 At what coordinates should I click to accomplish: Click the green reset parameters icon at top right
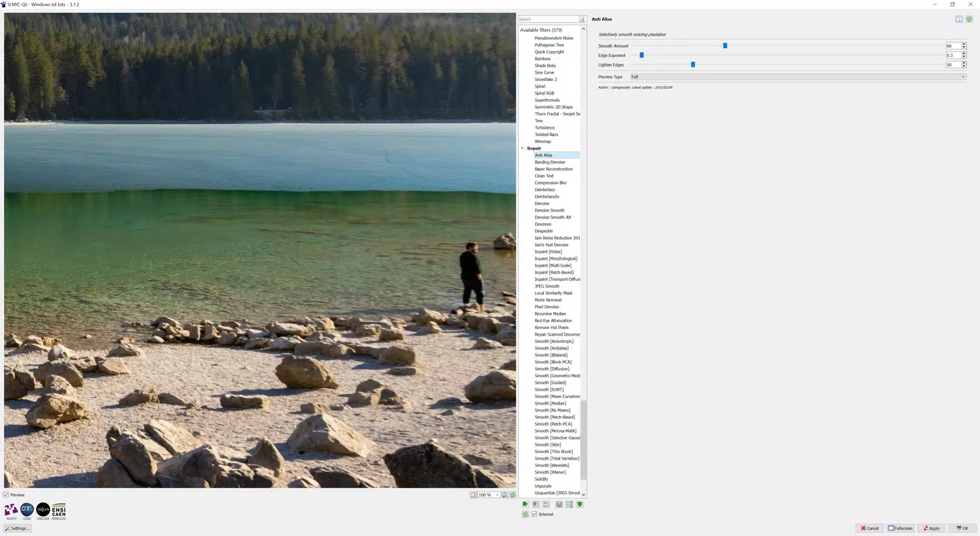pyautogui.click(x=969, y=19)
